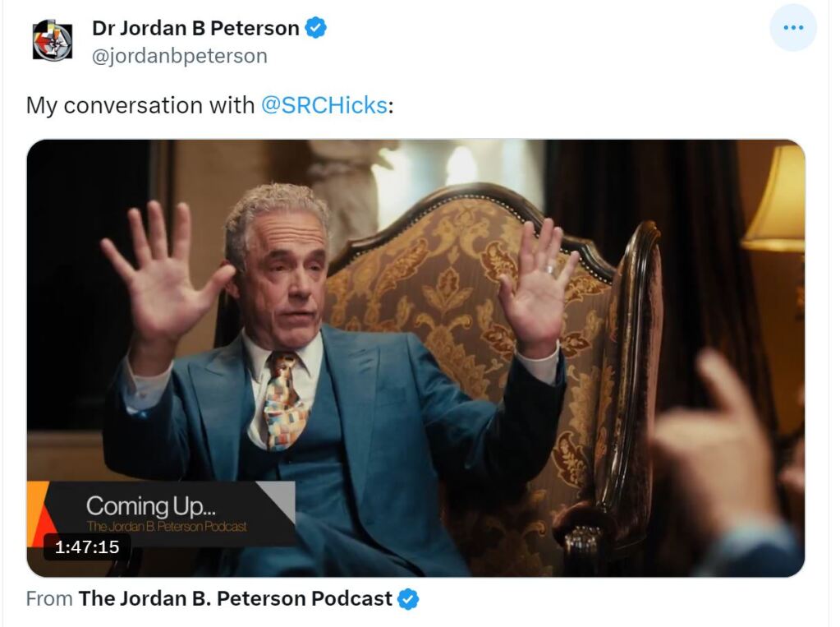Image resolution: width=840 pixels, height=627 pixels.
Task: Open The Jordan B. Peterson Podcast source link
Action: [235, 598]
